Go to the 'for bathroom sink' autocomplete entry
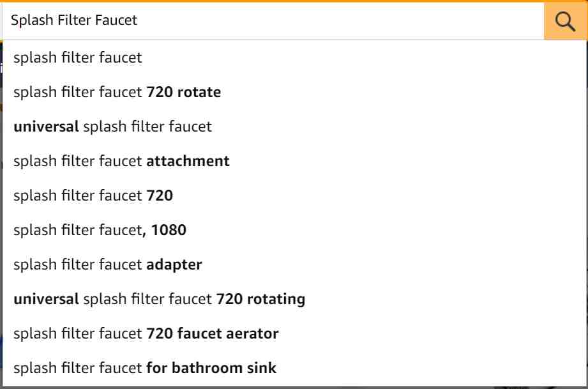The image size is (588, 389). coord(294,369)
